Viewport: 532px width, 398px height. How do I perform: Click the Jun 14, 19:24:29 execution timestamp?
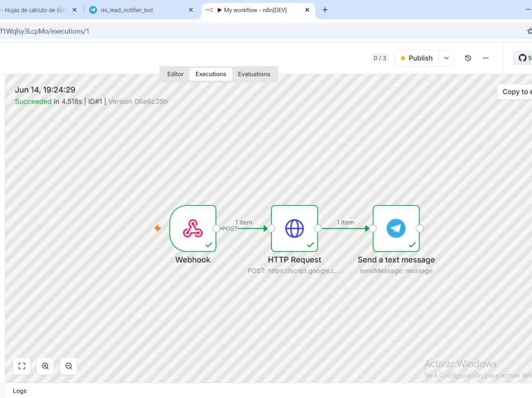[45, 90]
